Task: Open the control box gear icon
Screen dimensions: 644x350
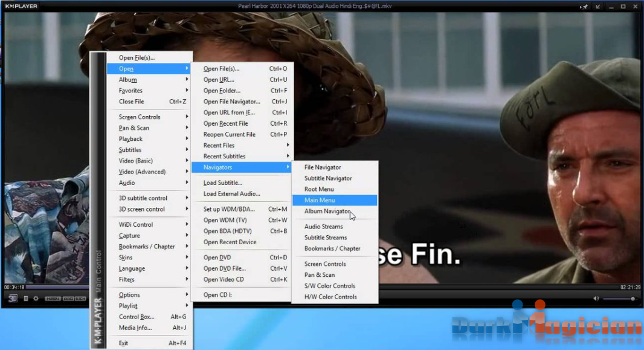Action: 36,299
